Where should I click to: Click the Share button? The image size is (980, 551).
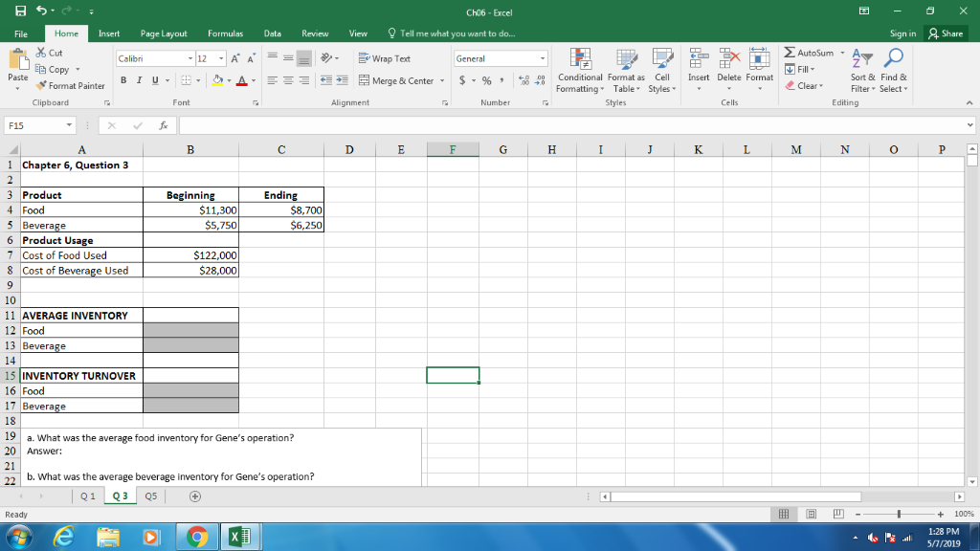945,32
